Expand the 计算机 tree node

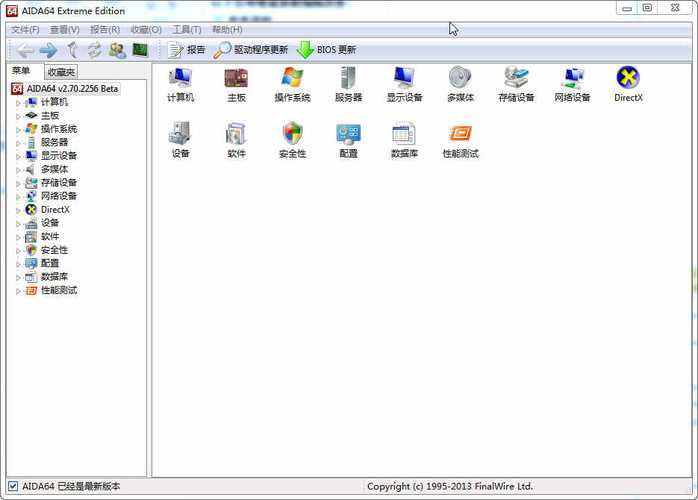pos(18,103)
